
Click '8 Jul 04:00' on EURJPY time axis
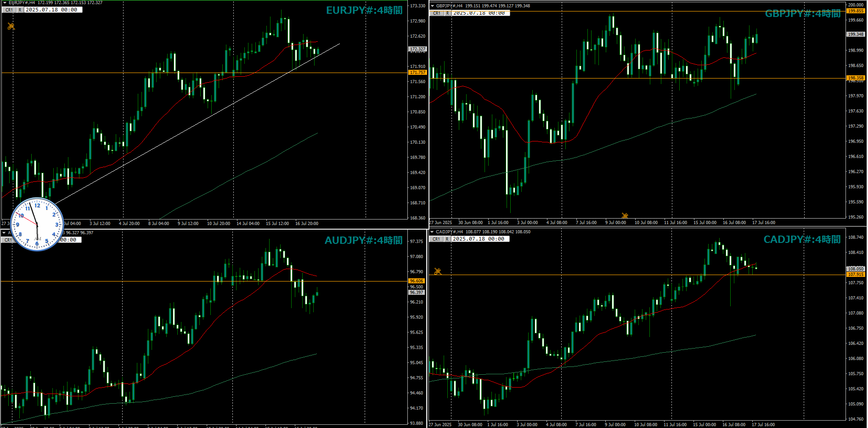click(x=158, y=224)
